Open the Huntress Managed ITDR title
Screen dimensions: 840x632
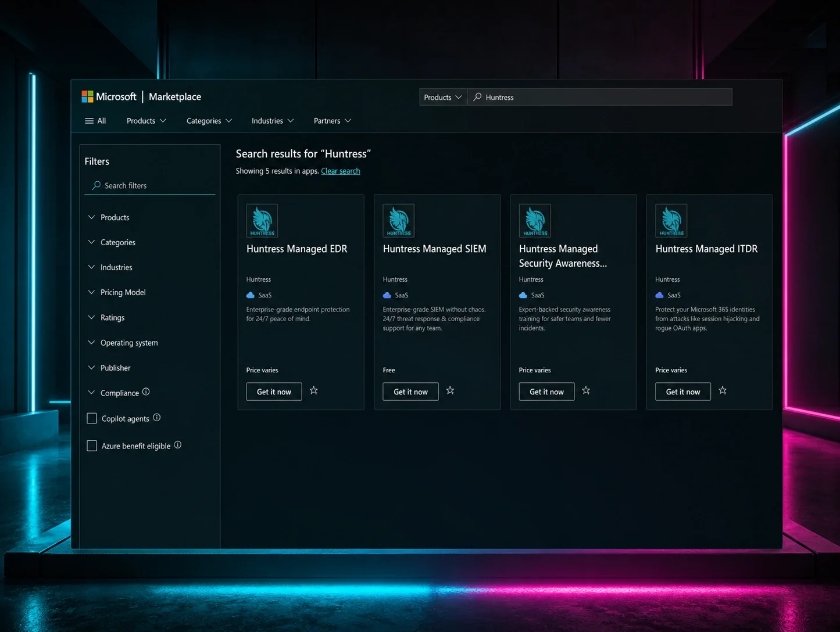(x=707, y=249)
